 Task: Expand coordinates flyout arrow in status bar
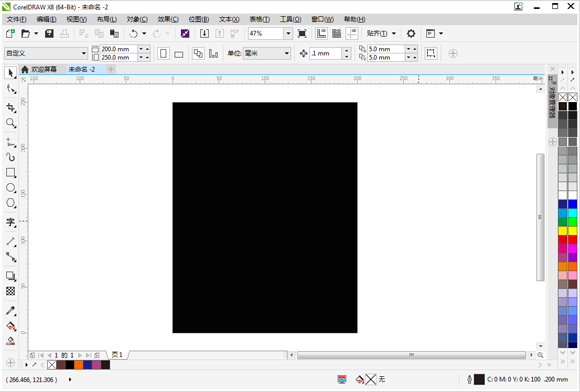70,379
